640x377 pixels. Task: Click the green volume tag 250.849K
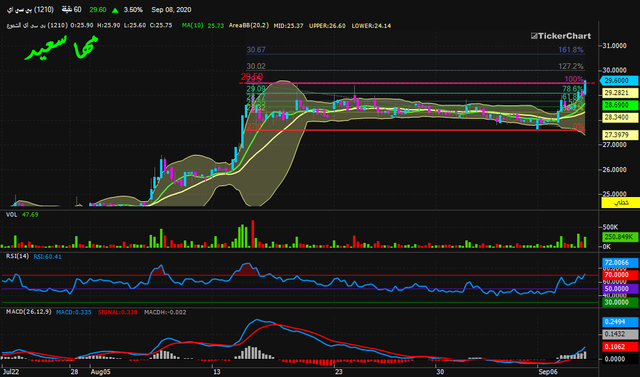click(620, 237)
